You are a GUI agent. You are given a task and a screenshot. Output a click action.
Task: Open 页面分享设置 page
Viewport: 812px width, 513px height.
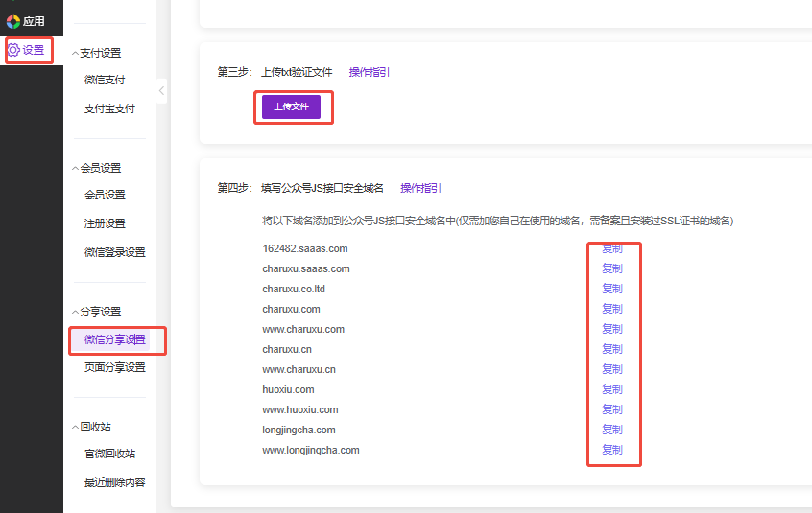(x=114, y=368)
